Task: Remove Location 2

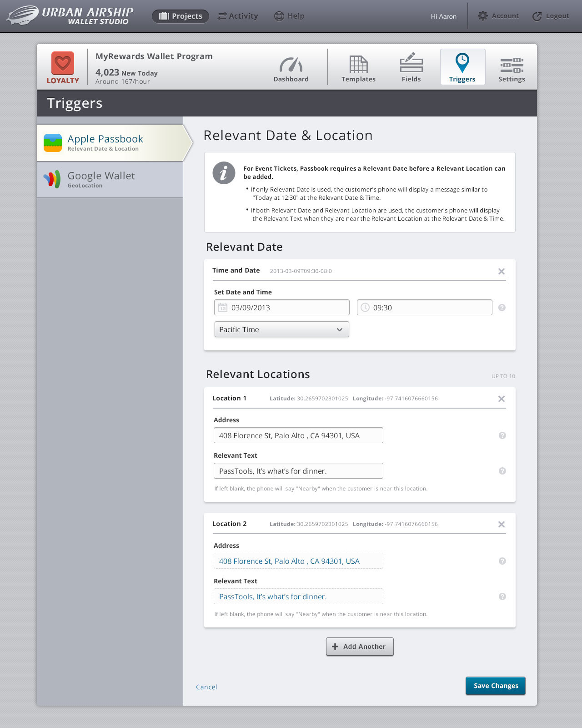Action: click(502, 524)
